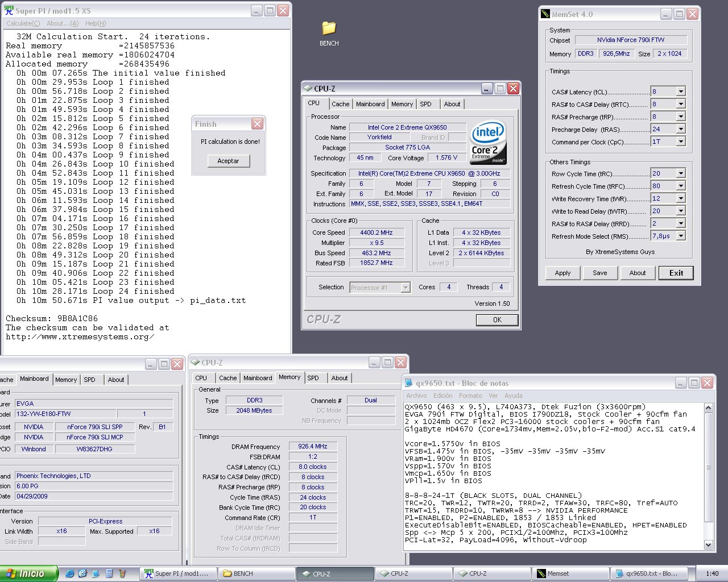The width and height of the screenshot is (728, 582).
Task: Click the Core Voltage value 1.576 V
Action: tap(446, 158)
